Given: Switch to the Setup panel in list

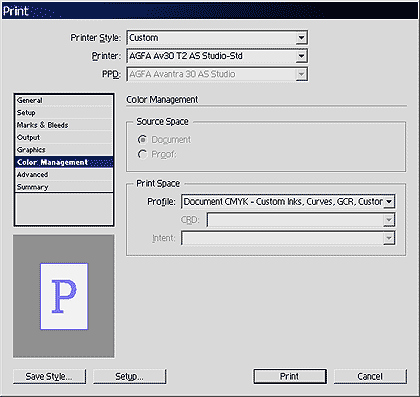Looking at the screenshot, I should pyautogui.click(x=64, y=113).
